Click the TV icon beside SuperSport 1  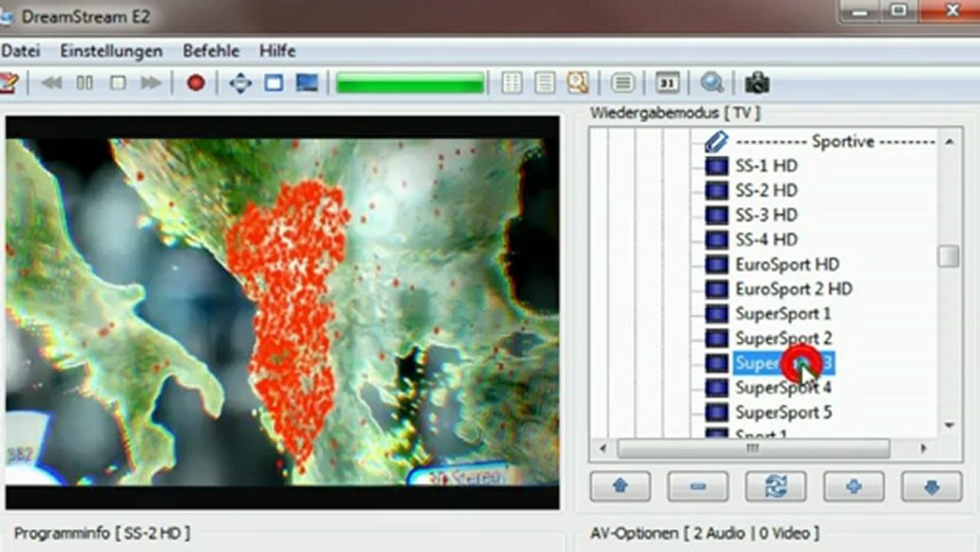716,314
